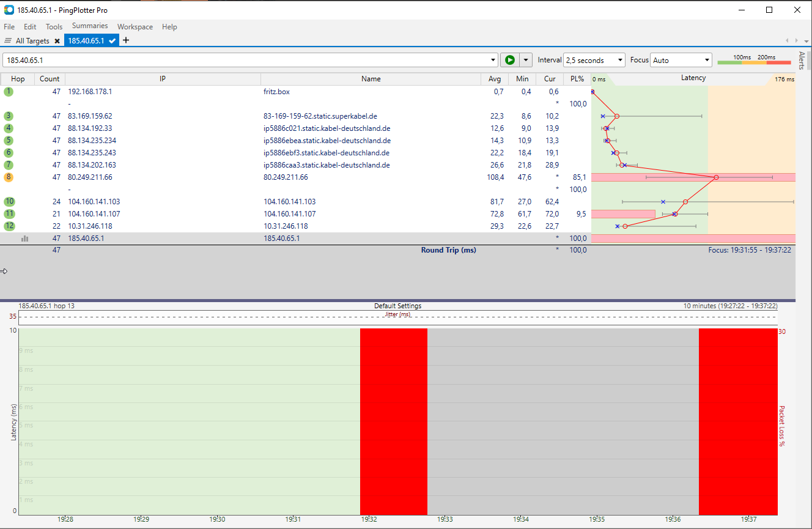Click the Jitter (ms) graph strip
812x529 pixels.
[397, 317]
